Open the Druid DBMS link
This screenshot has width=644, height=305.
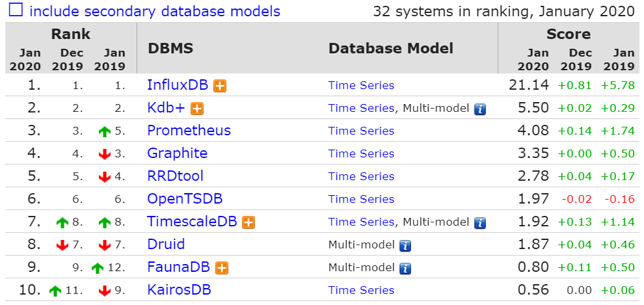tap(166, 245)
